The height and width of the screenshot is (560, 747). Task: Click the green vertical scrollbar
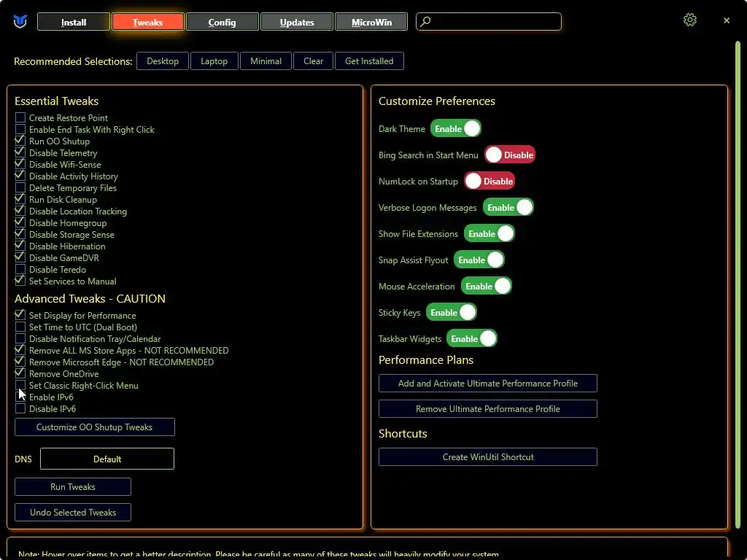point(738,286)
